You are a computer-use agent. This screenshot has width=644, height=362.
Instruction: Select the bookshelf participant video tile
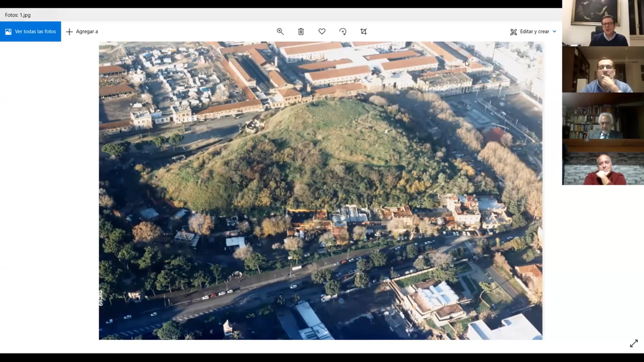(x=603, y=116)
